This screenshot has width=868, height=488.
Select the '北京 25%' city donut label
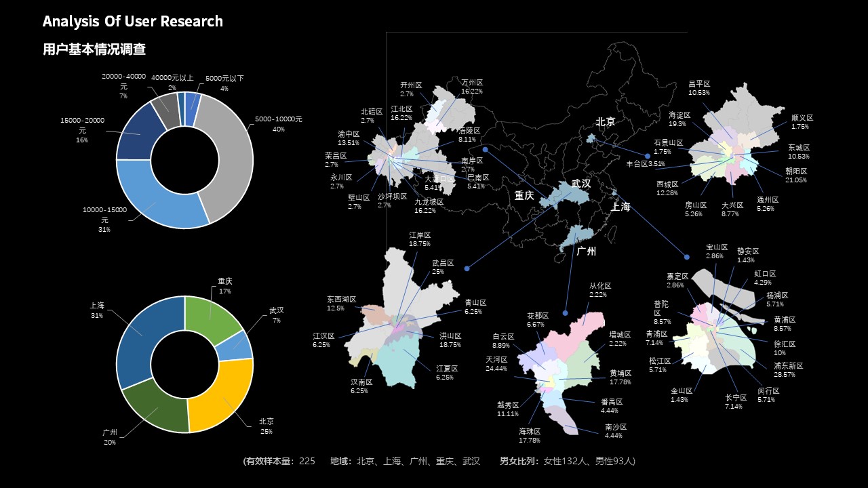coord(267,426)
